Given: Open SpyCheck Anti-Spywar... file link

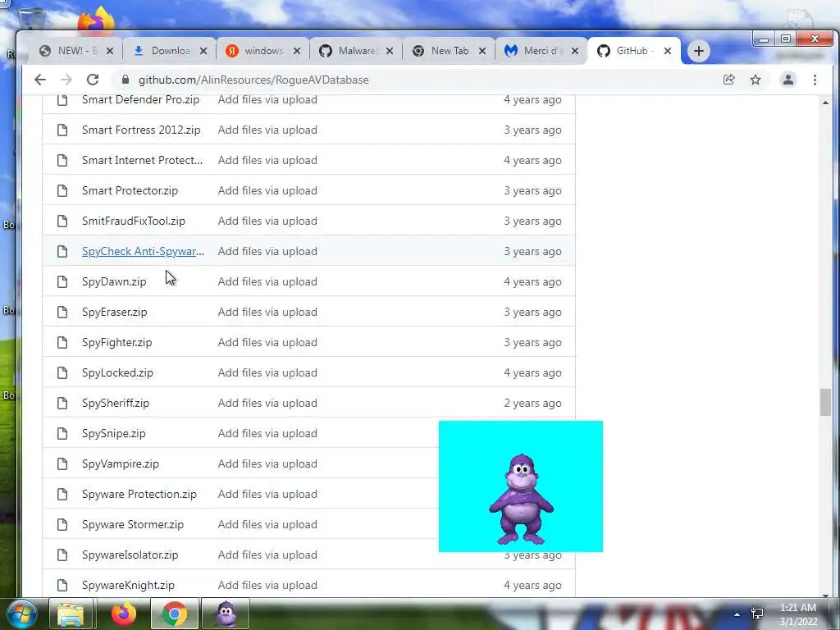Looking at the screenshot, I should click(143, 251).
